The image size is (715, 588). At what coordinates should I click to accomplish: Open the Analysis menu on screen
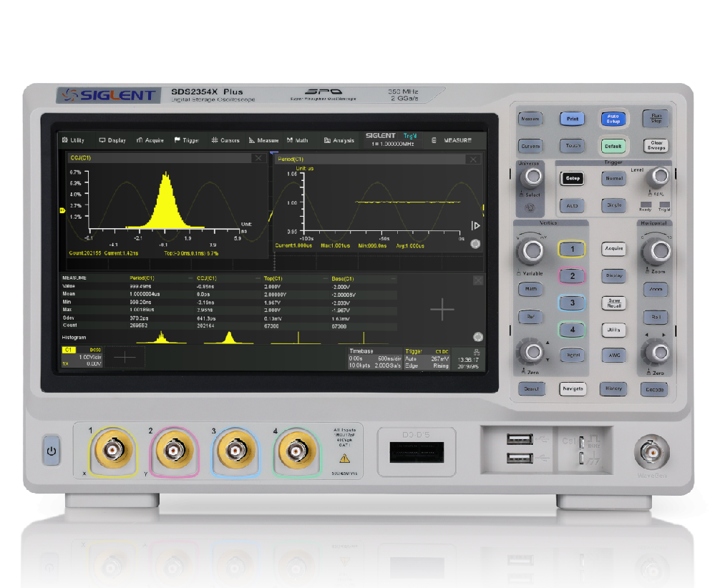[x=339, y=140]
